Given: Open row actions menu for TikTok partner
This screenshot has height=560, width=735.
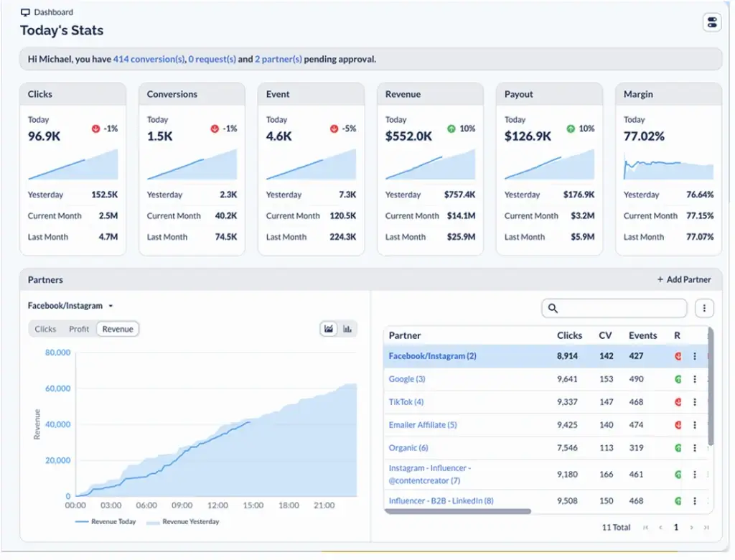Looking at the screenshot, I should 694,402.
